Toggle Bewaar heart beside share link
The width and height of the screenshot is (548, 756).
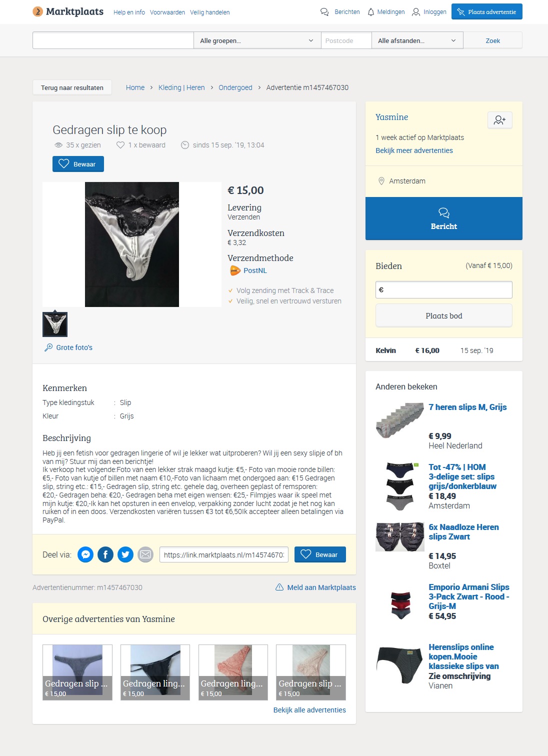pyautogui.click(x=320, y=554)
